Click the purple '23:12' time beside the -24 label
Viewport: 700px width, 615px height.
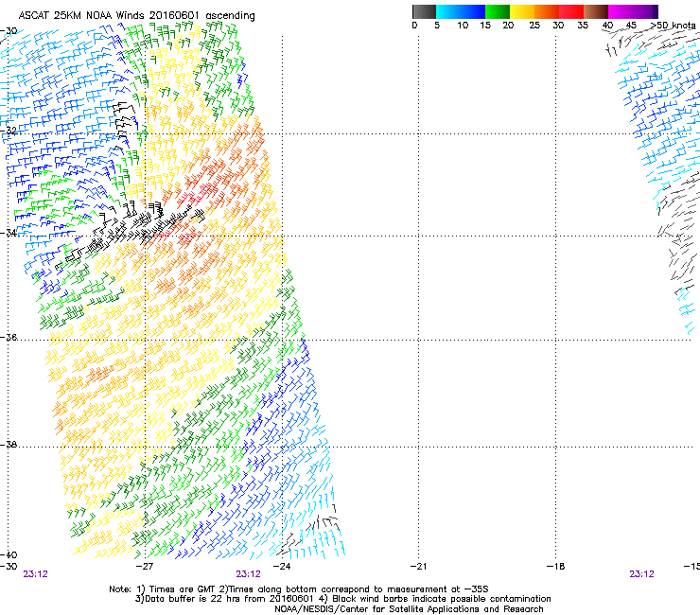pos(248,574)
